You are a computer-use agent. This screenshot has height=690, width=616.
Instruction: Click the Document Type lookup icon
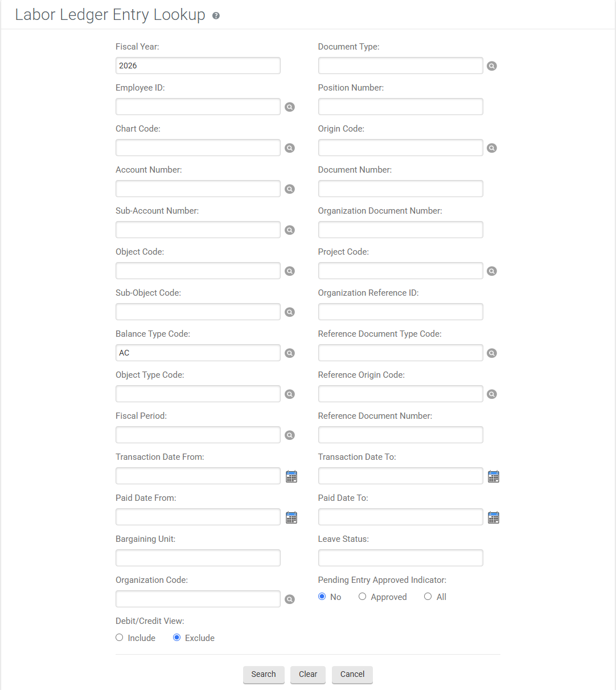point(492,66)
